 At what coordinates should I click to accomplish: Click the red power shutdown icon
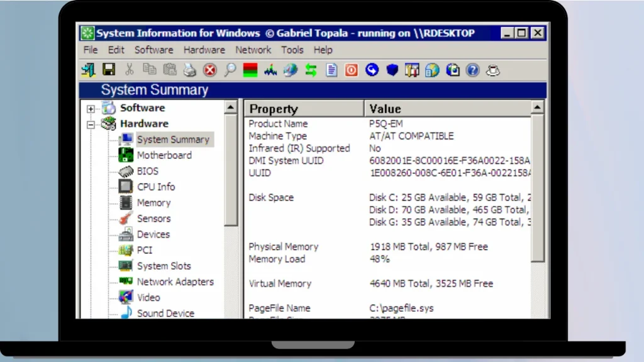pyautogui.click(x=351, y=70)
